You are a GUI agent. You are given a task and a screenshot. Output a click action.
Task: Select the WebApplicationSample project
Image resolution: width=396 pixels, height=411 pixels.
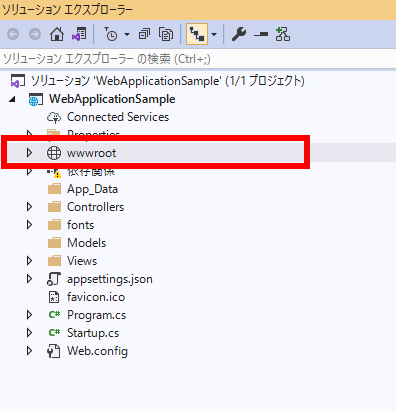(112, 99)
